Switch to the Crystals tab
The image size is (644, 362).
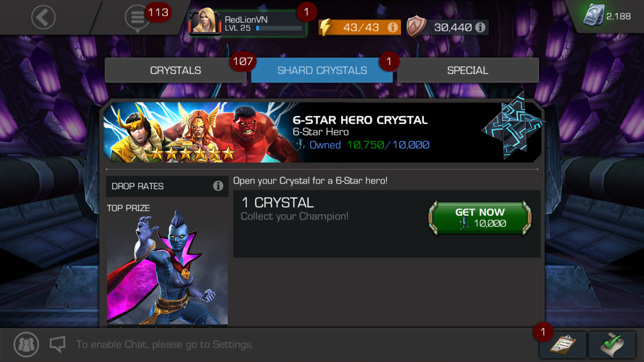tap(176, 70)
